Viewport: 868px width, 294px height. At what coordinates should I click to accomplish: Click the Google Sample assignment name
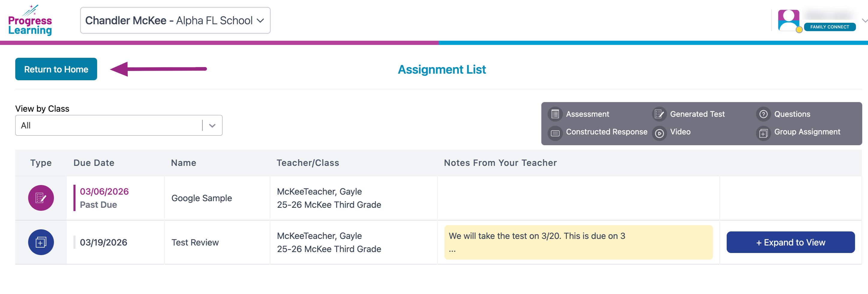pos(202,198)
